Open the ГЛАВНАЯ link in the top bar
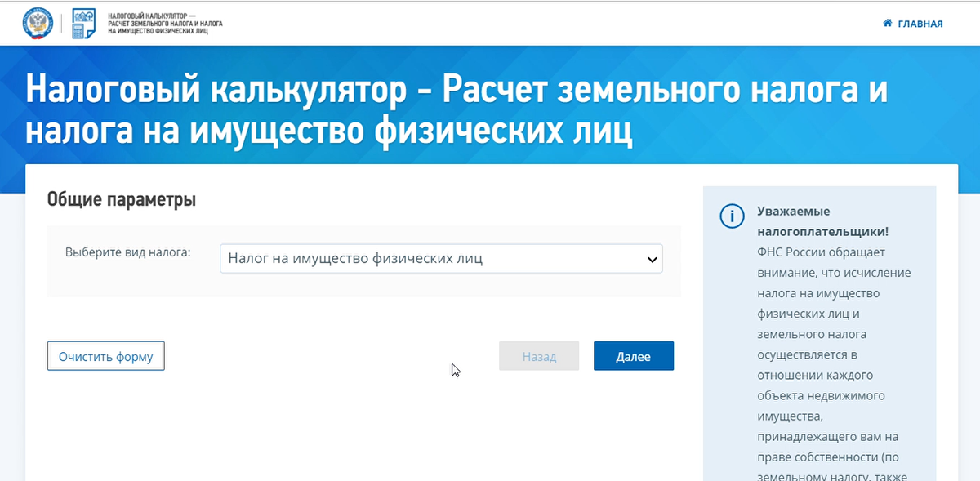This screenshot has width=980, height=481. (x=918, y=24)
